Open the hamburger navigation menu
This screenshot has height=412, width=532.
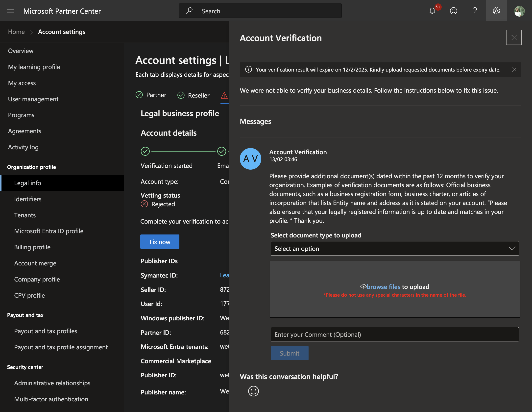click(x=11, y=11)
